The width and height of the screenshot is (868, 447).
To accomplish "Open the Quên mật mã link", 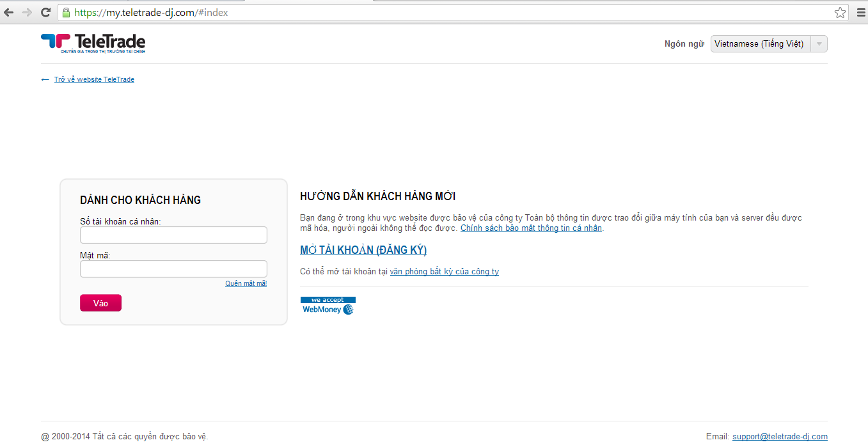I will [246, 283].
